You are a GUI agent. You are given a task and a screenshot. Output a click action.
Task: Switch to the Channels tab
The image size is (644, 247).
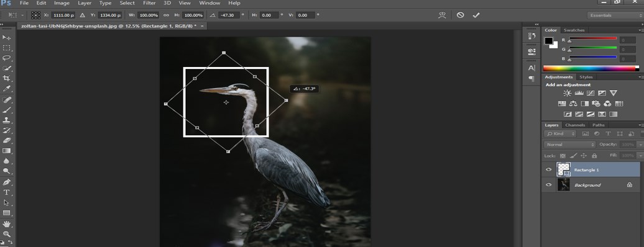point(575,125)
